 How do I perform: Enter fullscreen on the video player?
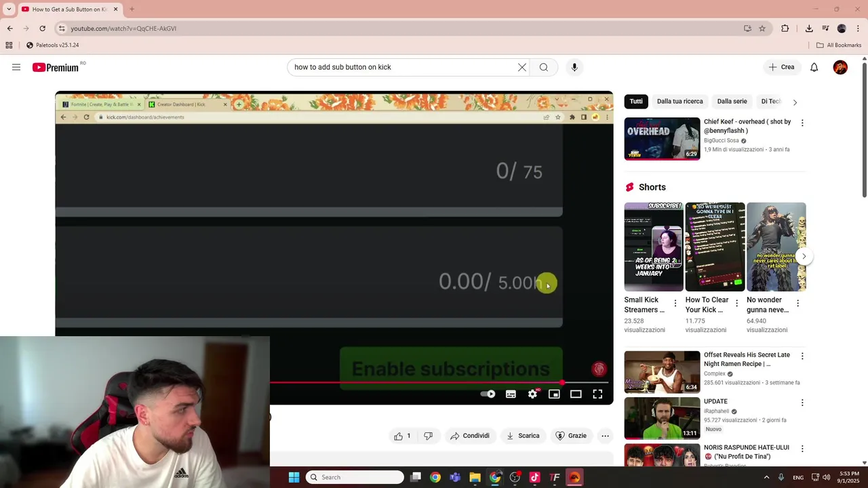(597, 394)
